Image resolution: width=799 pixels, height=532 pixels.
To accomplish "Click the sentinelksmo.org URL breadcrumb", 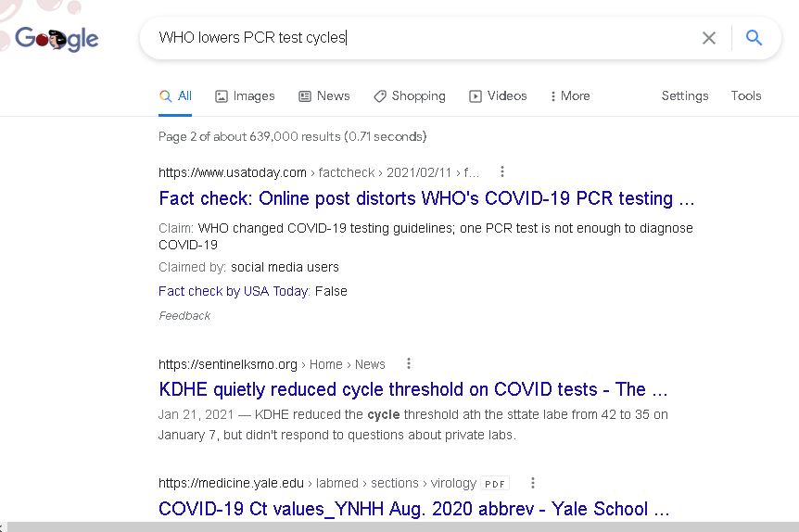I will [x=272, y=364].
